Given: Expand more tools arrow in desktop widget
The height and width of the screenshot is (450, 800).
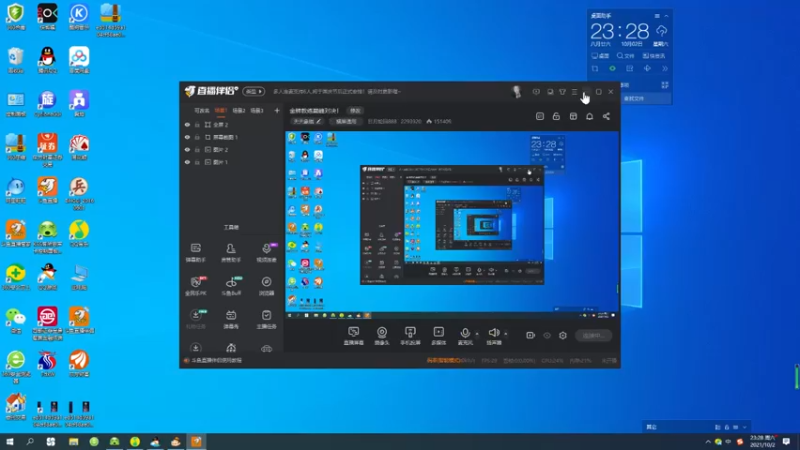Looking at the screenshot, I should [664, 68].
